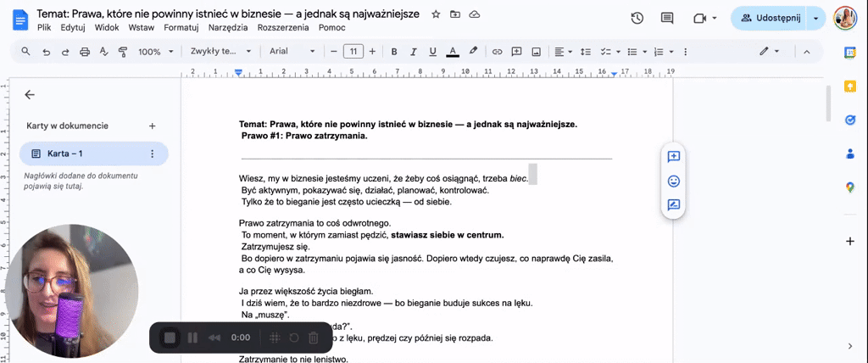The width and height of the screenshot is (868, 363).
Task: Open the Edytuj menu
Action: point(73,28)
